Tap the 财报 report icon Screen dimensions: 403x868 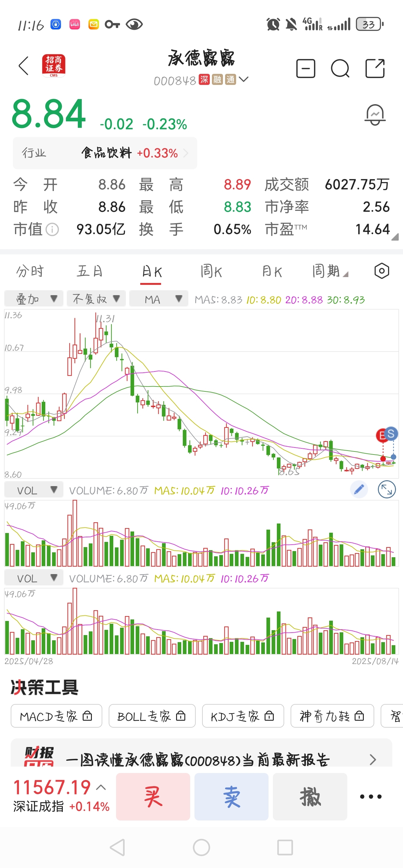39,756
